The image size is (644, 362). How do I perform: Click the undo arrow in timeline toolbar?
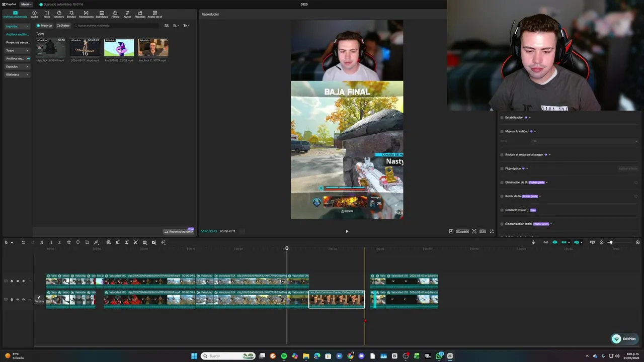click(23, 242)
